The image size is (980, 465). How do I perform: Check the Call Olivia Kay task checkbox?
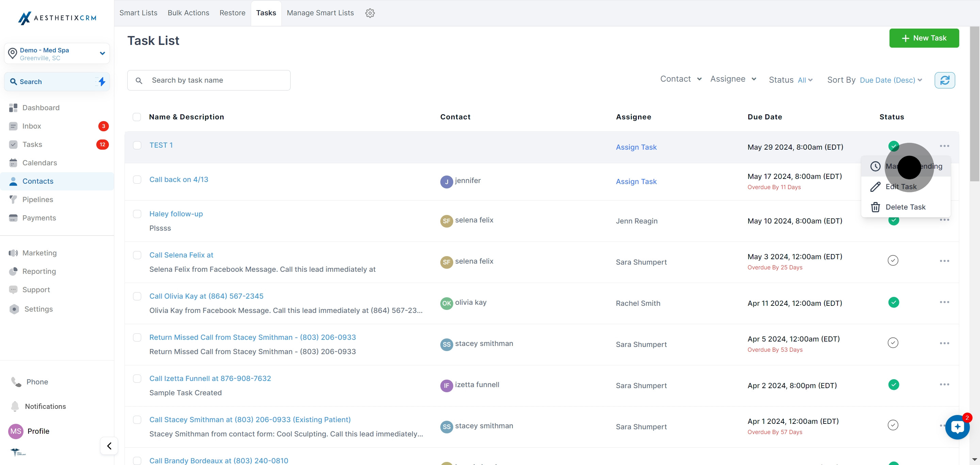pyautogui.click(x=137, y=296)
